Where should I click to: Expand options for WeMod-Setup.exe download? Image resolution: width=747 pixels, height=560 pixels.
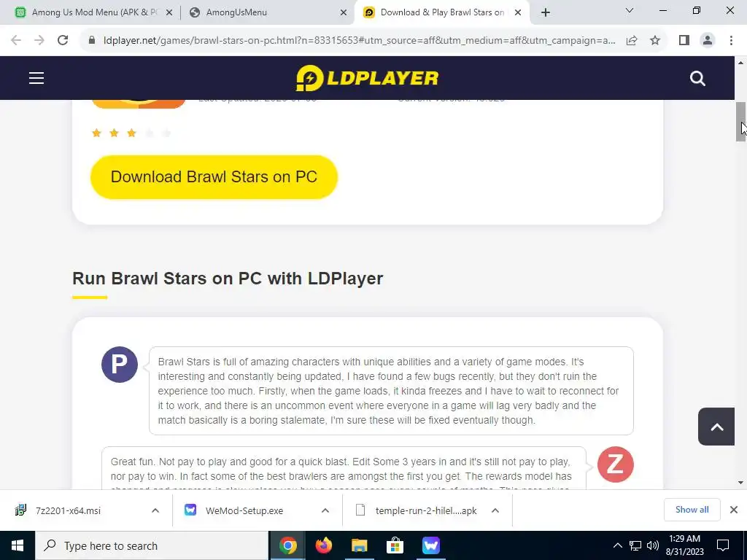tap(325, 510)
